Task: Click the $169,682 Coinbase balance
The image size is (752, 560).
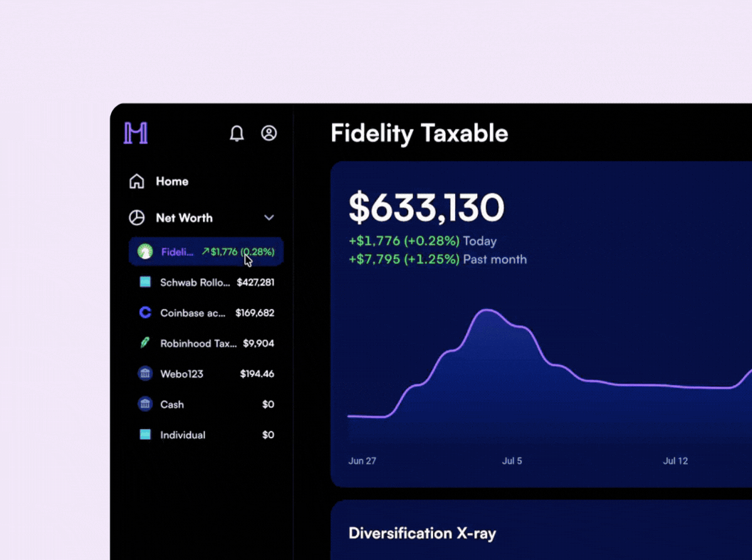Action: click(x=255, y=313)
